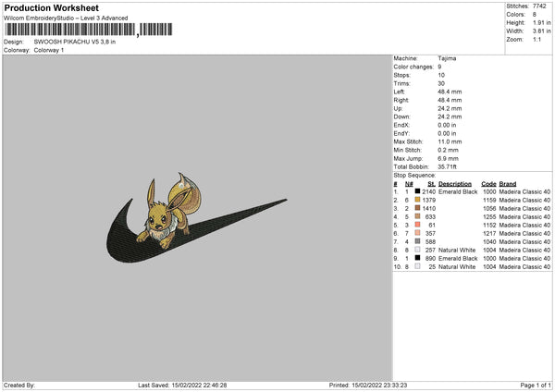
Task: Pick the tan swatch for code 1255
Action: [417, 216]
